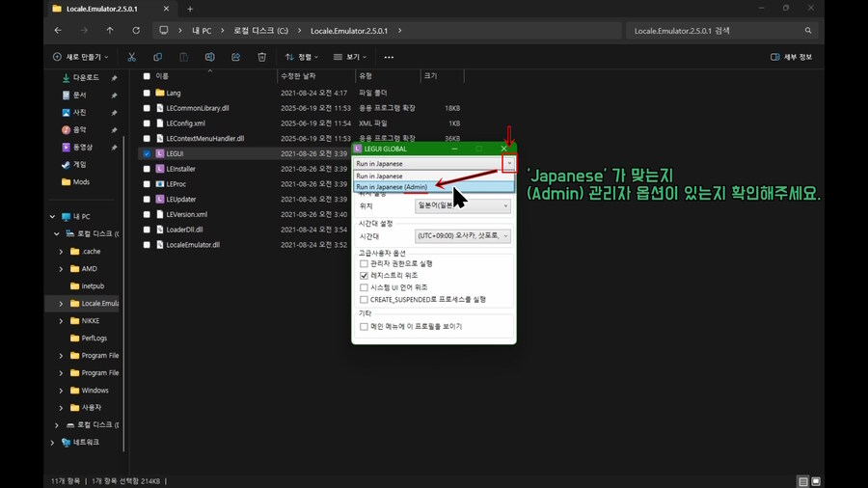
Task: Refresh the current folder view
Action: click(136, 31)
